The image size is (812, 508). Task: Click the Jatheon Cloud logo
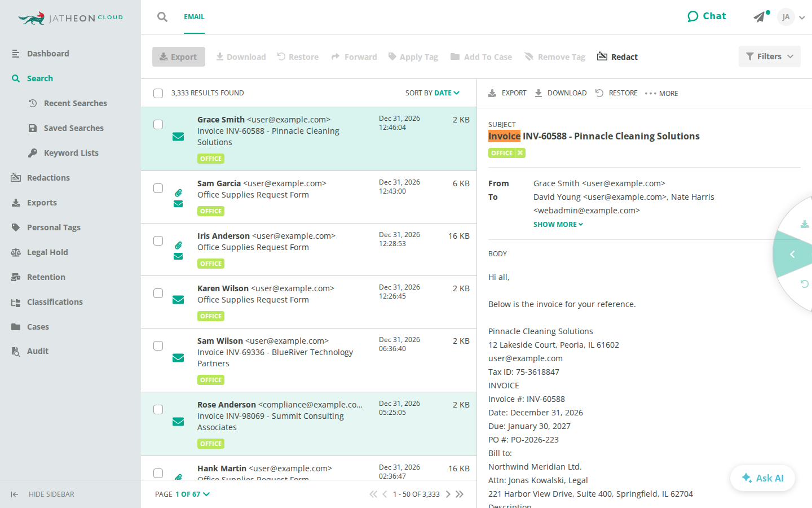70,18
